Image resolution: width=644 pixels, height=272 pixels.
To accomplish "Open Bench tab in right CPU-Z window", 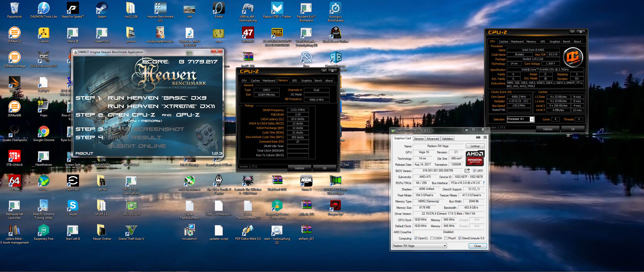I will pyautogui.click(x=567, y=42).
